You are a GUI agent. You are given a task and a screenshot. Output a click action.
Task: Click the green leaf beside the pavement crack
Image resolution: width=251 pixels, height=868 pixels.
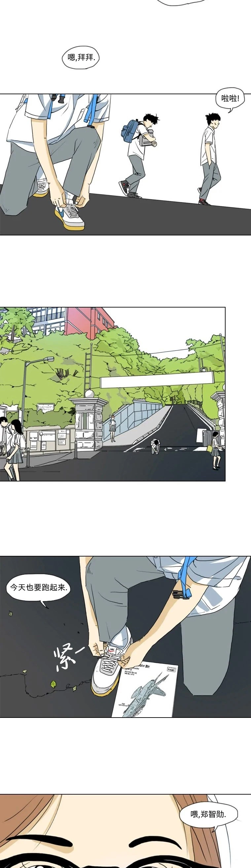click(x=53, y=684)
